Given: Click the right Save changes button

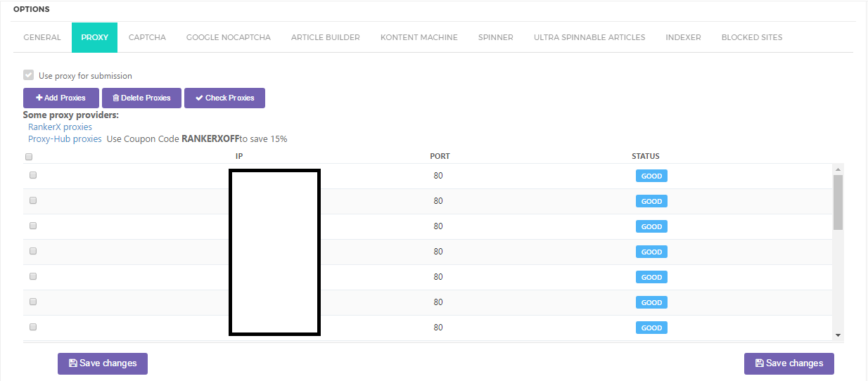Looking at the screenshot, I should [x=789, y=363].
